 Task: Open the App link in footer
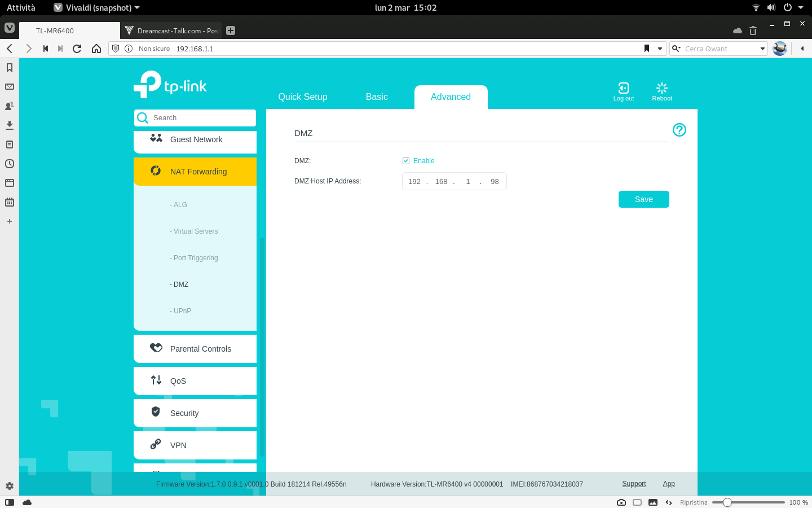tap(669, 484)
